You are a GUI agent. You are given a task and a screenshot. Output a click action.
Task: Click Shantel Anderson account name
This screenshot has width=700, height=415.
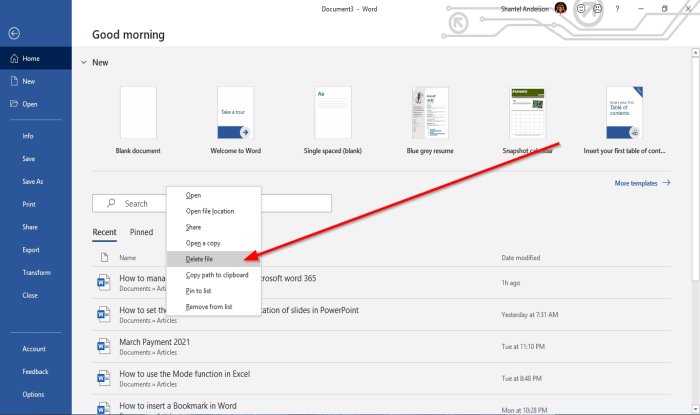point(525,9)
